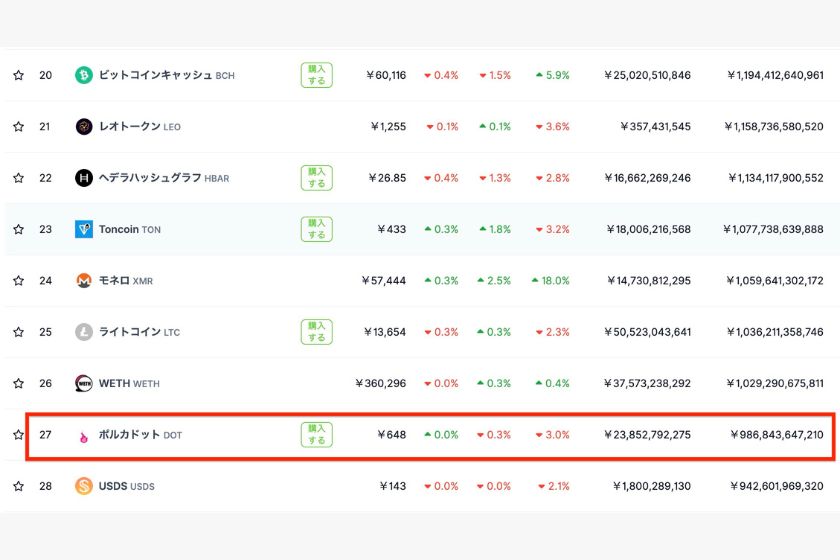
Task: Click the volume ¥357,431,545
Action: [x=656, y=126]
